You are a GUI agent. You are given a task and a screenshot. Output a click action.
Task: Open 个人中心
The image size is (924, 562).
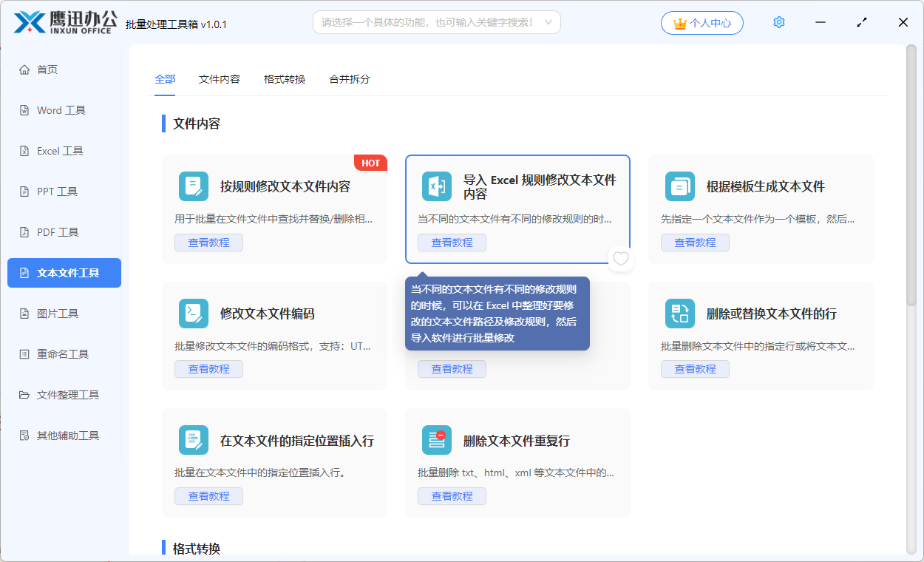(702, 22)
